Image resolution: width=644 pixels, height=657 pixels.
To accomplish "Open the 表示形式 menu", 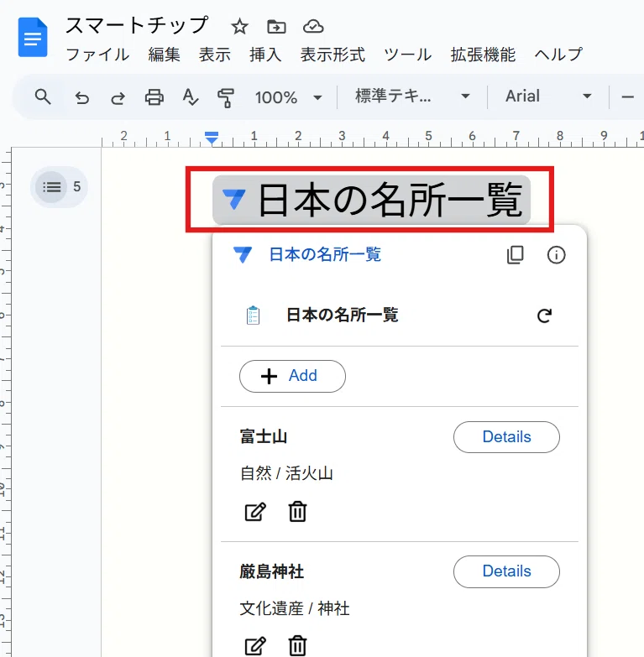I will click(332, 55).
